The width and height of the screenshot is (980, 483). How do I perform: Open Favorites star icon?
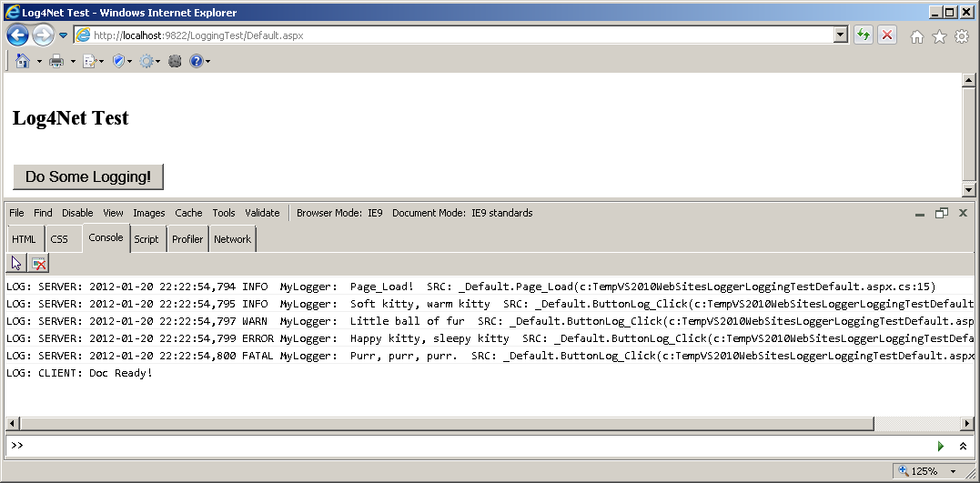[939, 37]
